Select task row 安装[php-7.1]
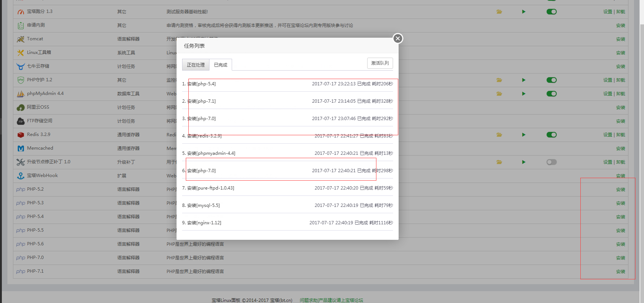Viewport: 644px width, 303px height. (288, 101)
